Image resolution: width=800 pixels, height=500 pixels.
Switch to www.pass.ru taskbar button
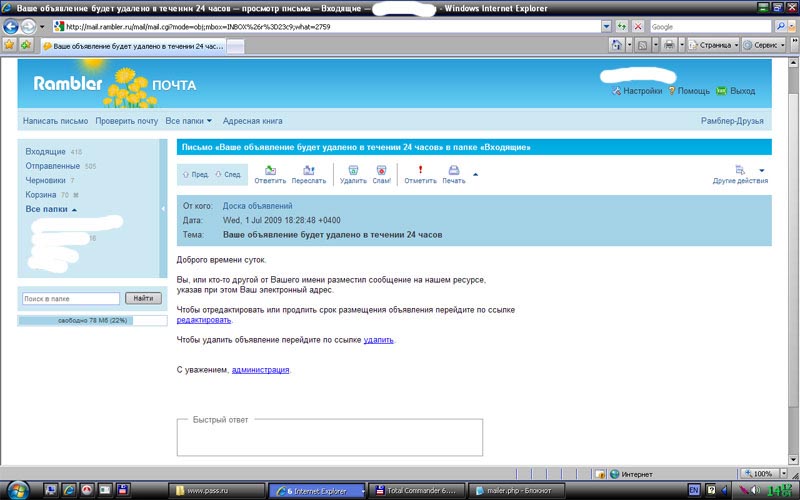tap(217, 491)
